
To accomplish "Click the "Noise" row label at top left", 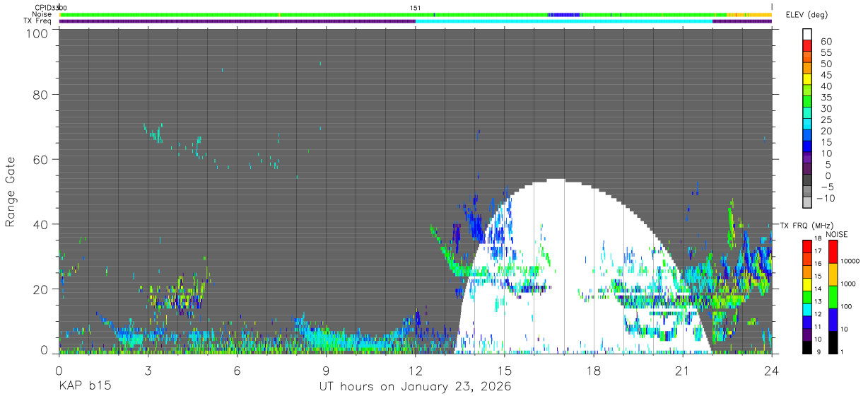I will pyautogui.click(x=42, y=14).
